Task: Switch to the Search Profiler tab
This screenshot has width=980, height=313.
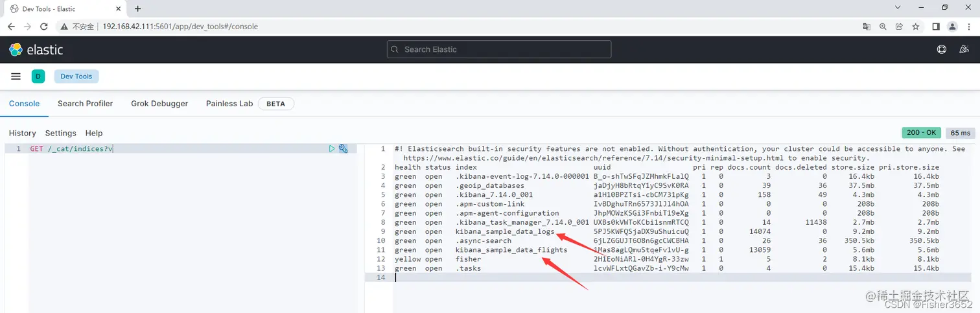Action: (85, 104)
